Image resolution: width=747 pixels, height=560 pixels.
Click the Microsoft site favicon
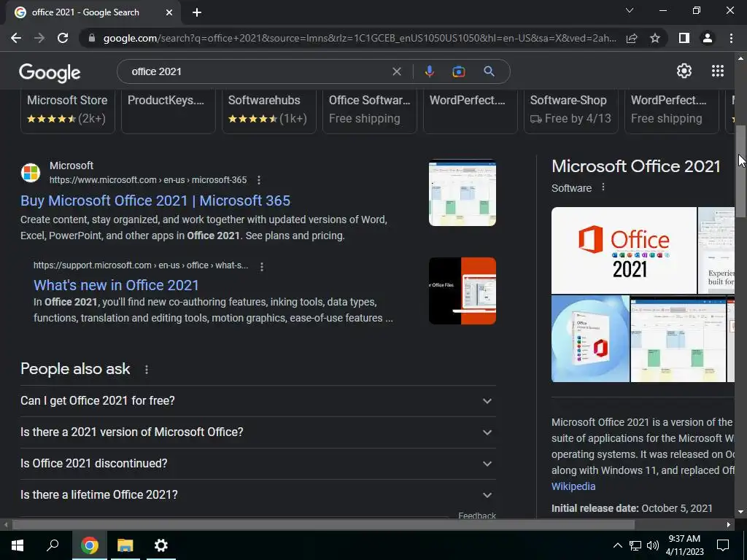point(31,172)
